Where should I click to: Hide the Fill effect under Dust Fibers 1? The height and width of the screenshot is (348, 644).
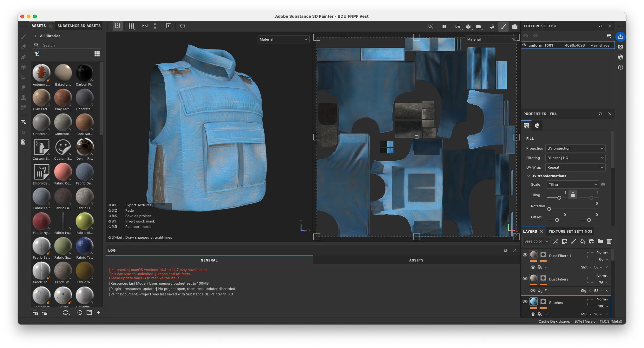coord(533,267)
